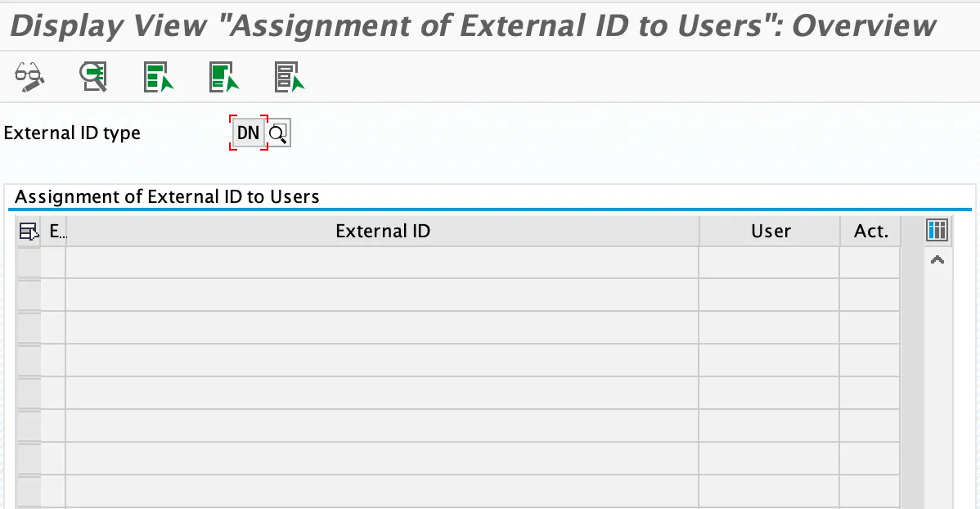Viewport: 980px width, 509px height.
Task: Click the Act. column header
Action: pos(870,232)
